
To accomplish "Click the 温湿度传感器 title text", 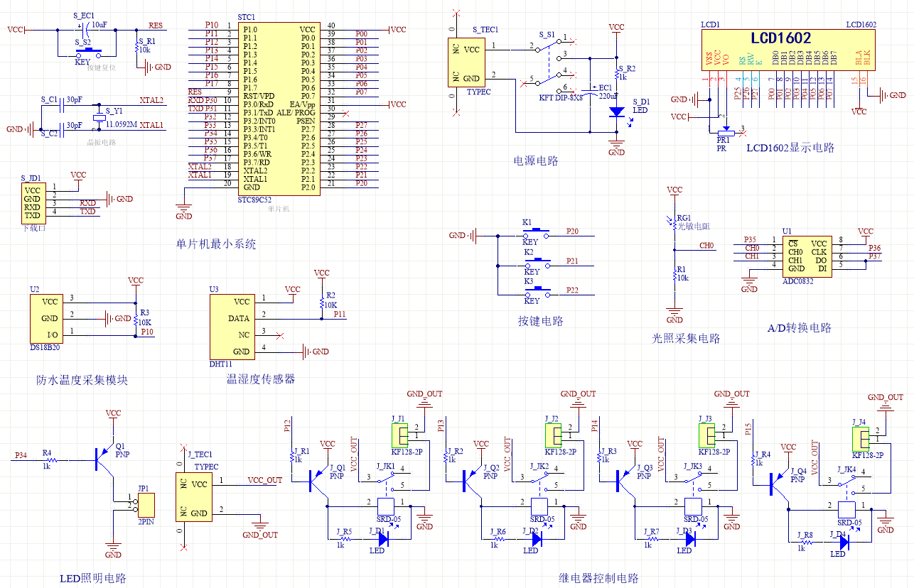I will pyautogui.click(x=260, y=379).
